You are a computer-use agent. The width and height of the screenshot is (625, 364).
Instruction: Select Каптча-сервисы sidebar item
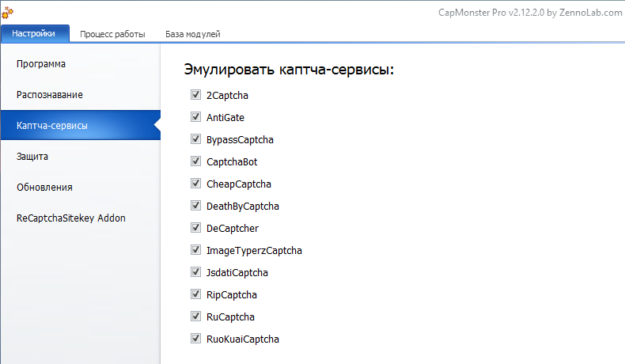(51, 125)
